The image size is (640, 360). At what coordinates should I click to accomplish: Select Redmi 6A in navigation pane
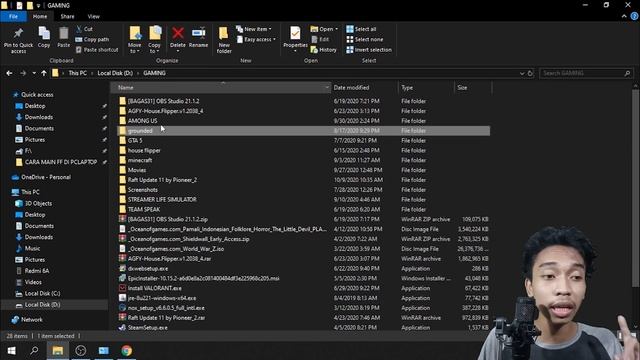coord(37,271)
